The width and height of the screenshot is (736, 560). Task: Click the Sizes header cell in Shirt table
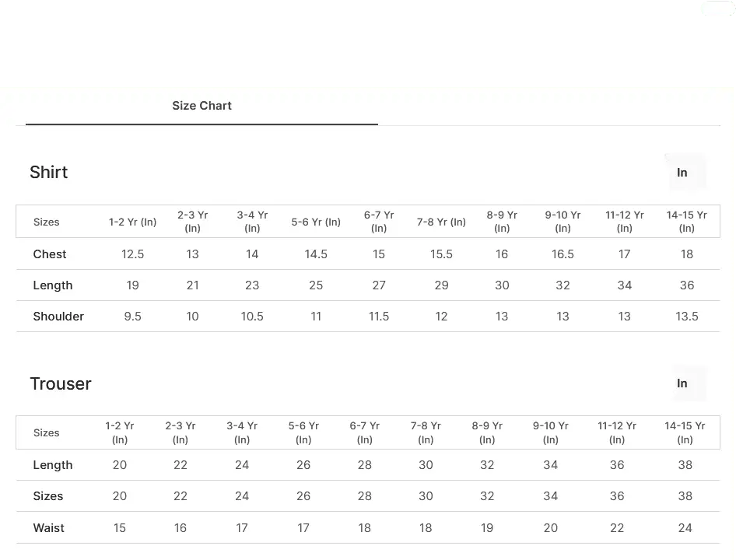coord(47,222)
